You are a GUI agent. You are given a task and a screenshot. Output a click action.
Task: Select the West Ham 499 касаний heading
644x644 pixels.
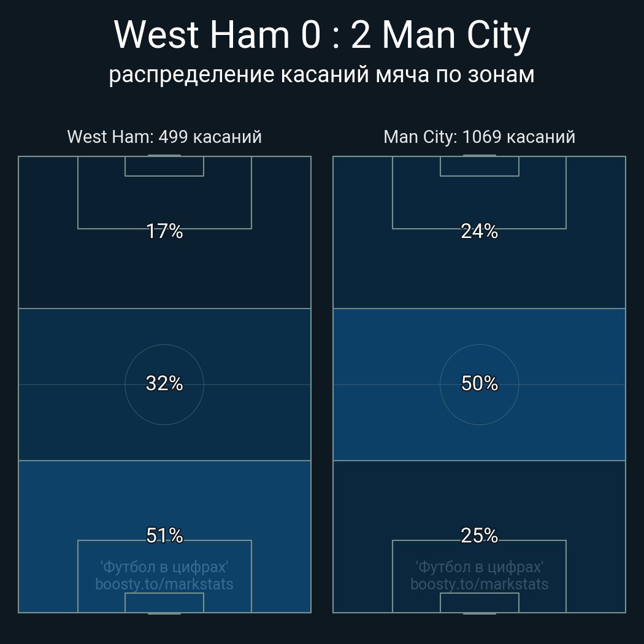[x=164, y=137]
